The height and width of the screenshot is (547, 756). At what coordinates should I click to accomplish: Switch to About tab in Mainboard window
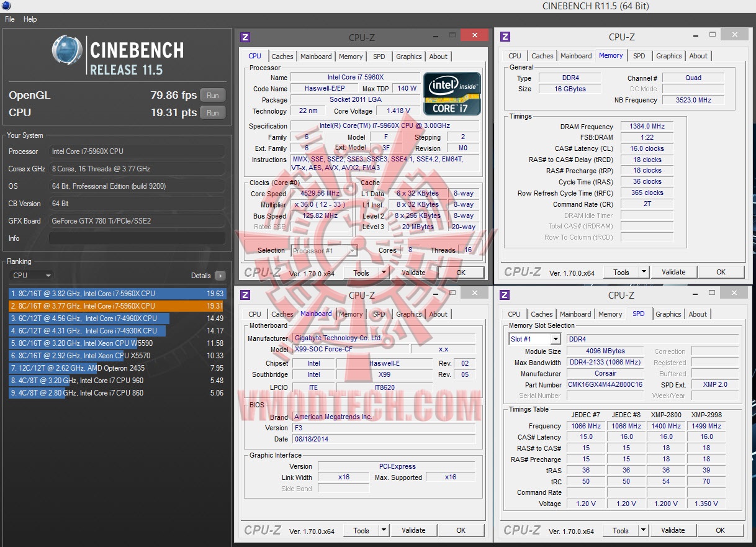(438, 314)
